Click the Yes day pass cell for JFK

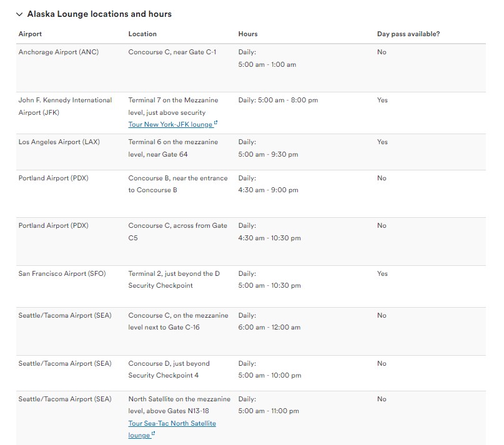click(382, 100)
